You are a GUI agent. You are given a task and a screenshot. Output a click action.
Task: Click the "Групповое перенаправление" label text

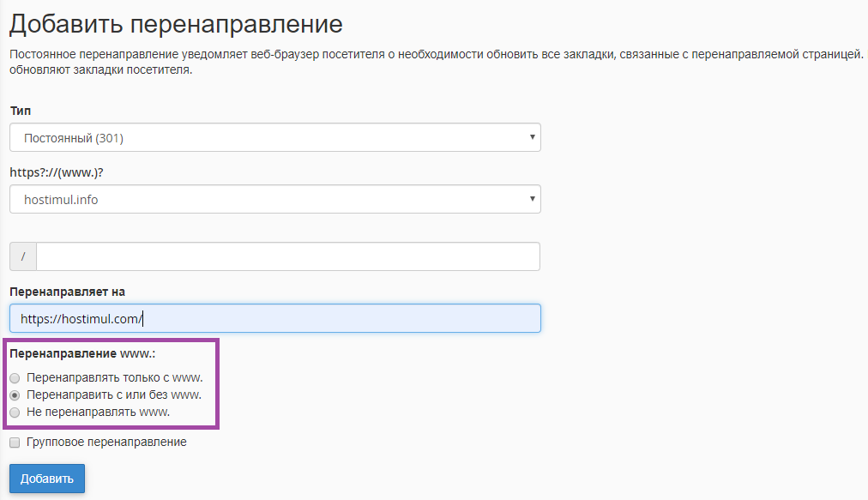coord(106,443)
